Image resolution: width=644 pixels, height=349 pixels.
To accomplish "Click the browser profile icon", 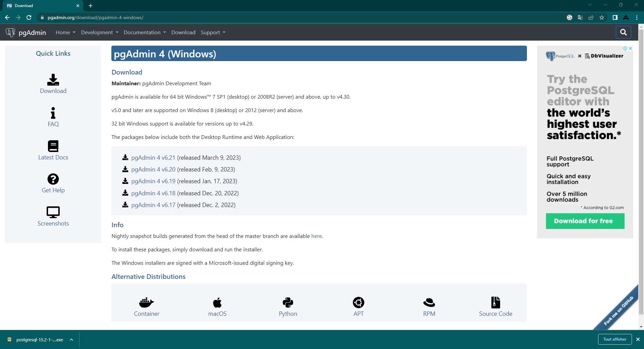I will click(x=626, y=17).
